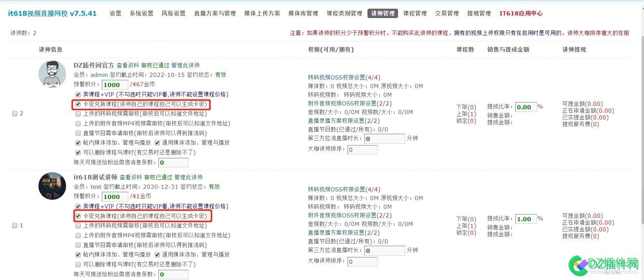Edit 大咖讲师排序 for it618测试讲师
This screenshot has width=644, height=280.
coord(362,262)
